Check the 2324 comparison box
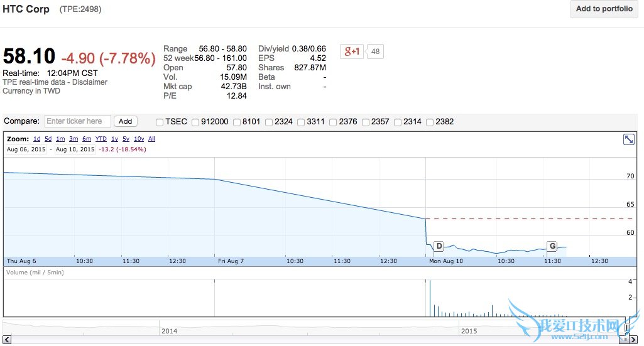The height and width of the screenshot is (346, 644). coord(269,122)
